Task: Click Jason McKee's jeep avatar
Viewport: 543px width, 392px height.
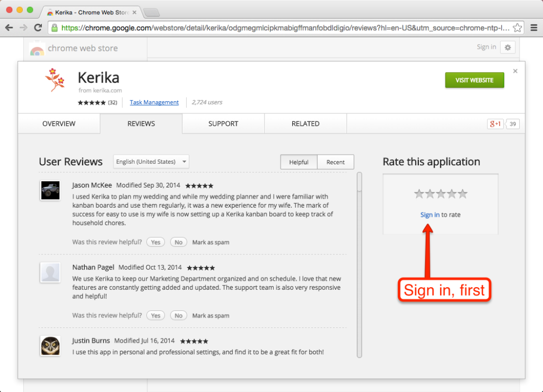Action: point(50,190)
